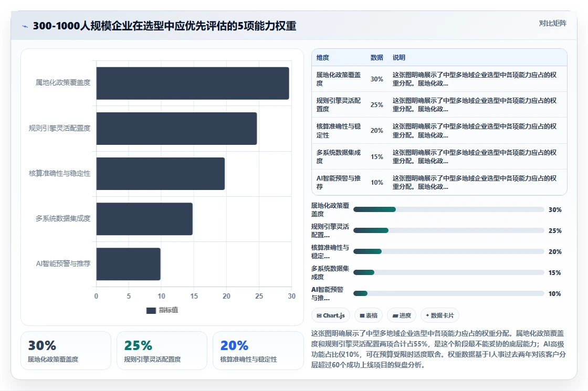Select the Chart.js chip
The image size is (588, 391).
(x=331, y=315)
